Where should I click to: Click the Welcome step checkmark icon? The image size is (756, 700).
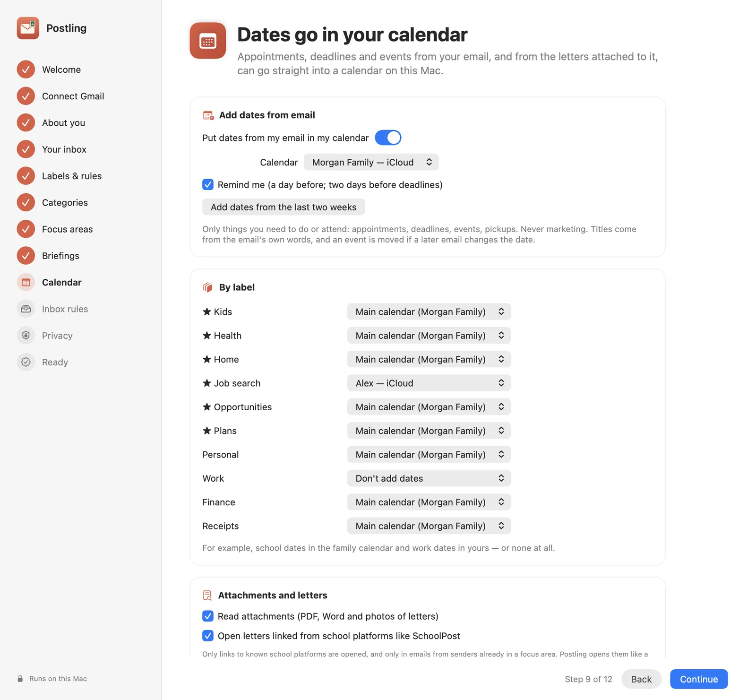click(26, 69)
